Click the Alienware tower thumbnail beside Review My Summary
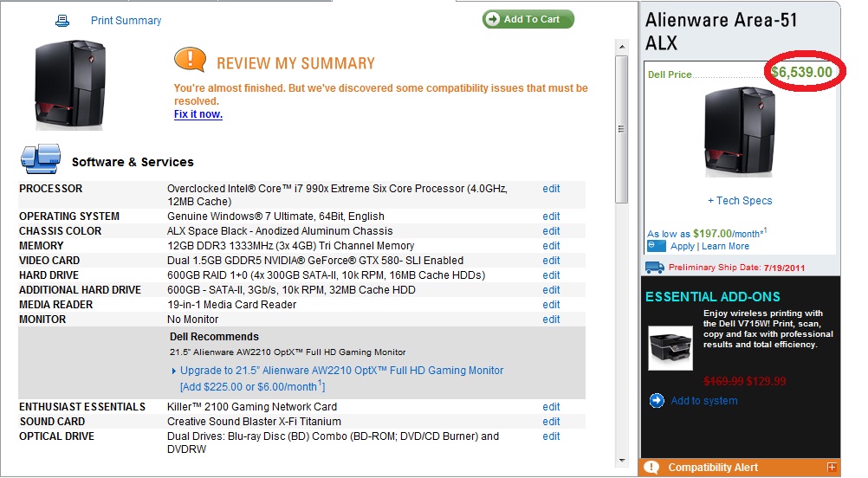Screen dimensions: 868x478 point(70,85)
